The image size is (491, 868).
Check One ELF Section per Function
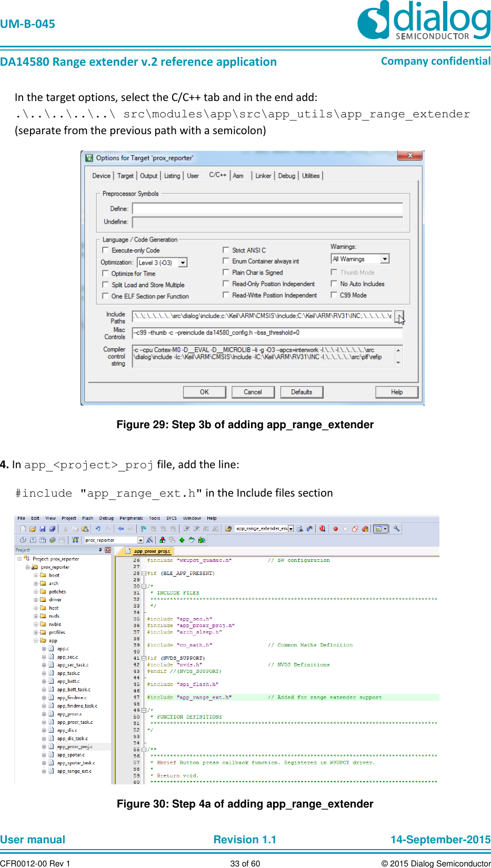tap(105, 296)
